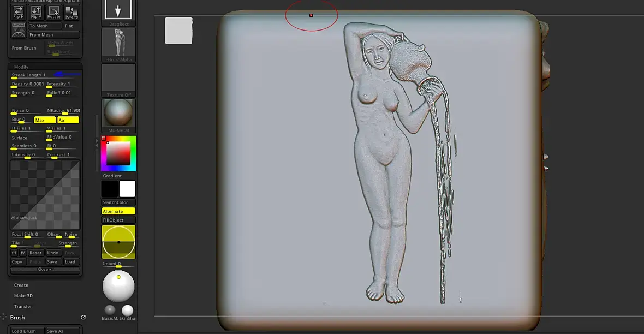Select the white main color swatch

click(x=127, y=189)
